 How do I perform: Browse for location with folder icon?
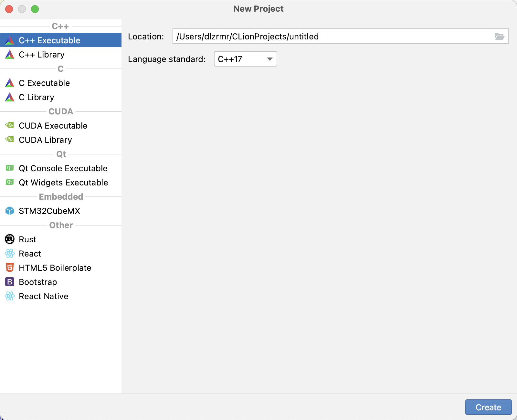[500, 37]
